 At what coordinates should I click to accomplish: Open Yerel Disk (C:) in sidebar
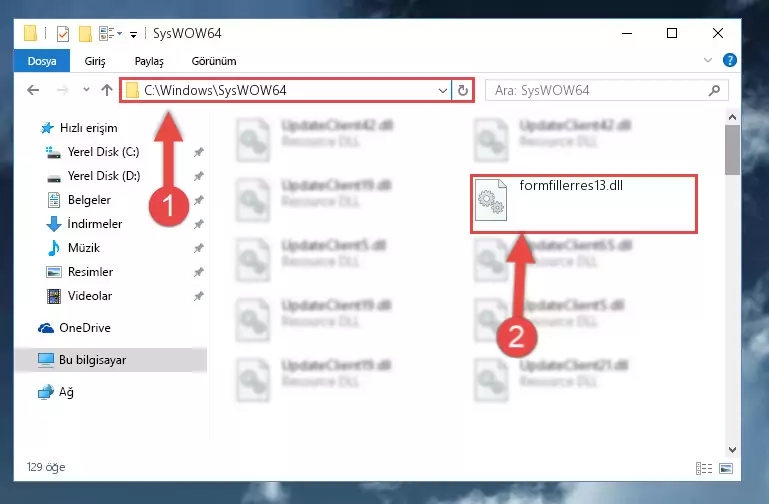(93, 152)
